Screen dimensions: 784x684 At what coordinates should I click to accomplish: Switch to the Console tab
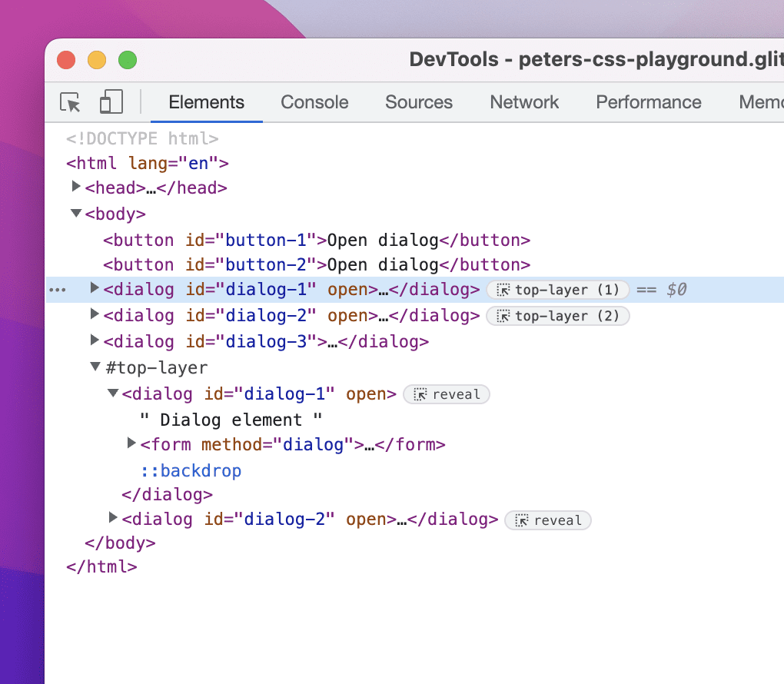[x=314, y=102]
